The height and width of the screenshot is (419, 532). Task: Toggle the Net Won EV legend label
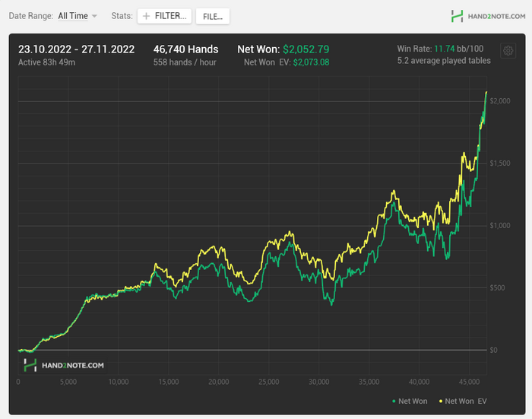466,401
